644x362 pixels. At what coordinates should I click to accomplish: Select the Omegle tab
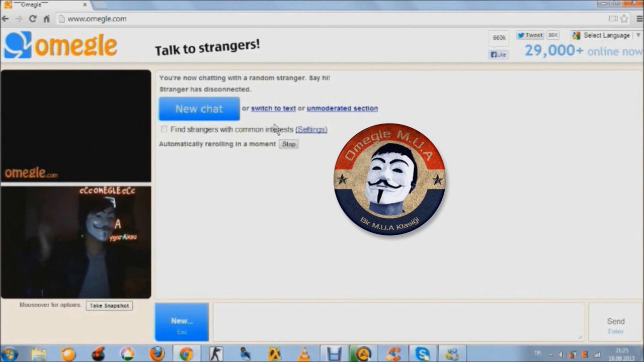44,5
